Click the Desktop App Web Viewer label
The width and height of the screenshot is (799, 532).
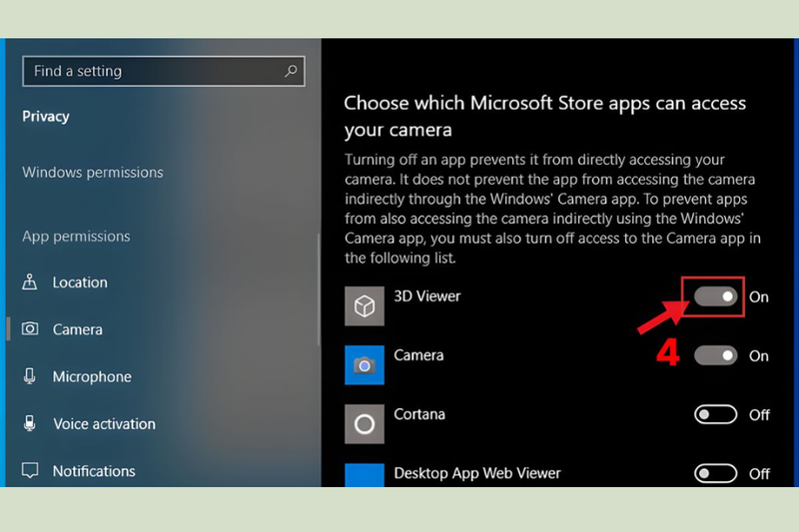click(477, 473)
